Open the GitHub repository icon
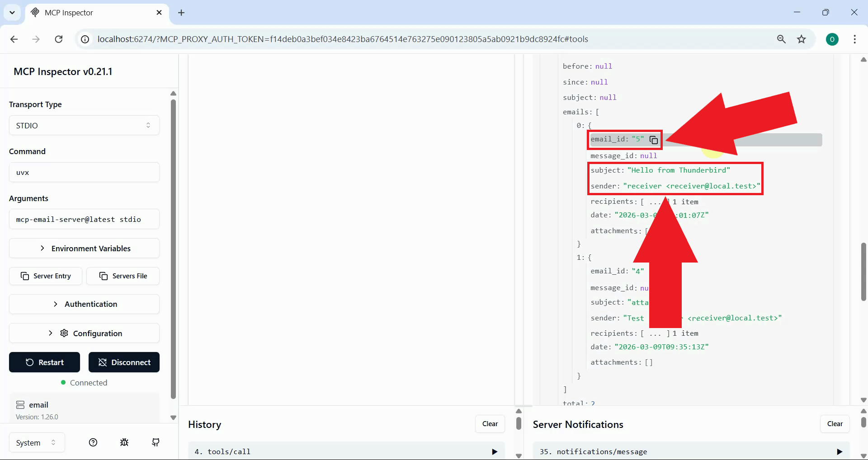The width and height of the screenshot is (868, 460). pyautogui.click(x=155, y=442)
